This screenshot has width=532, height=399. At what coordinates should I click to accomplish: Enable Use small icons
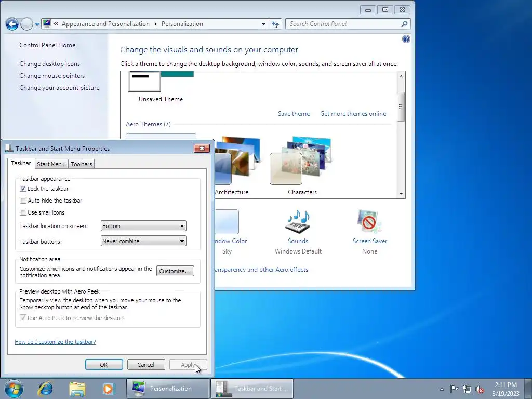coord(23,212)
